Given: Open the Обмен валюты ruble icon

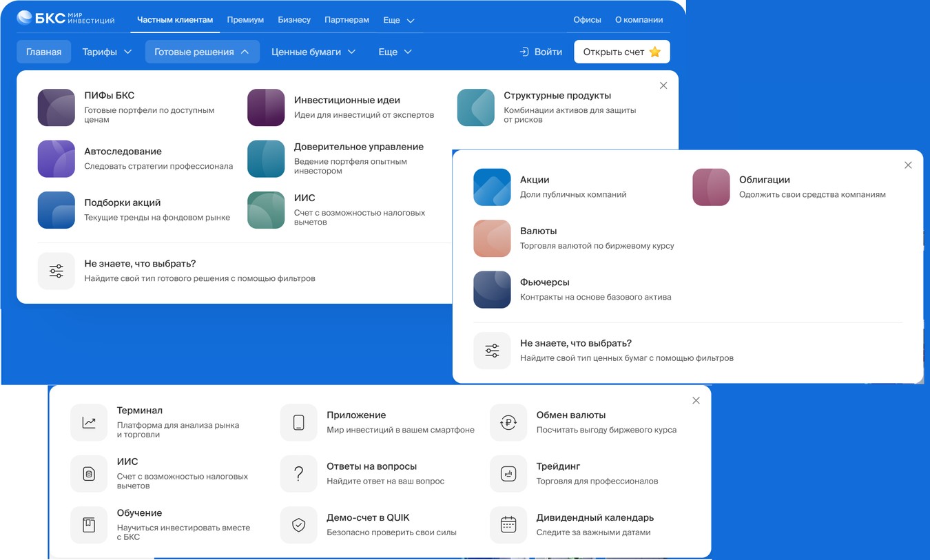Looking at the screenshot, I should tap(508, 422).
